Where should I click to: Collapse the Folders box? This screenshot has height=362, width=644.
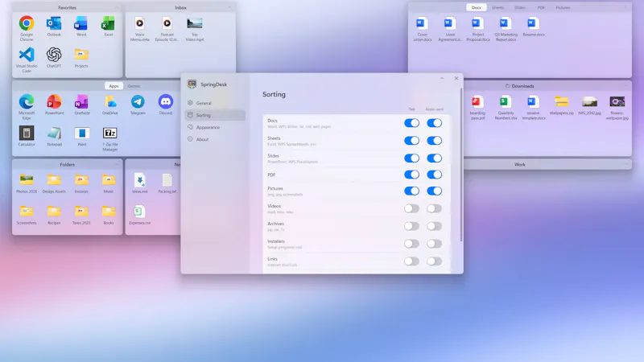(x=117, y=164)
